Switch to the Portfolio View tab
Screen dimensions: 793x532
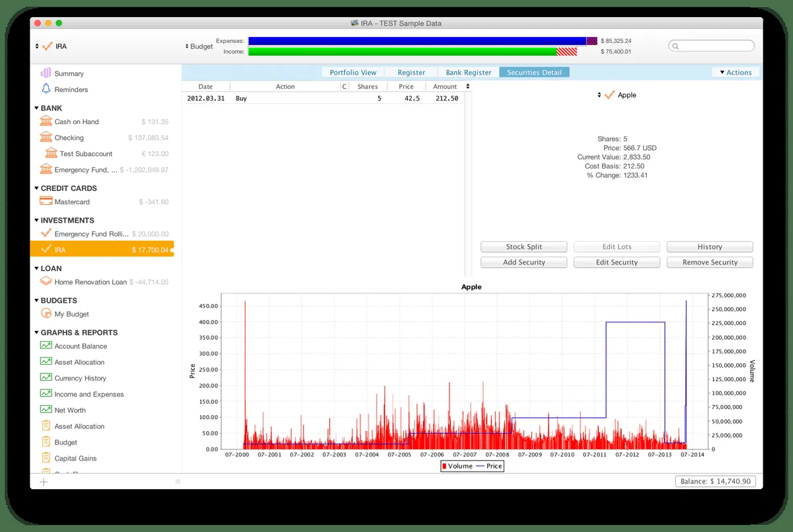point(353,73)
